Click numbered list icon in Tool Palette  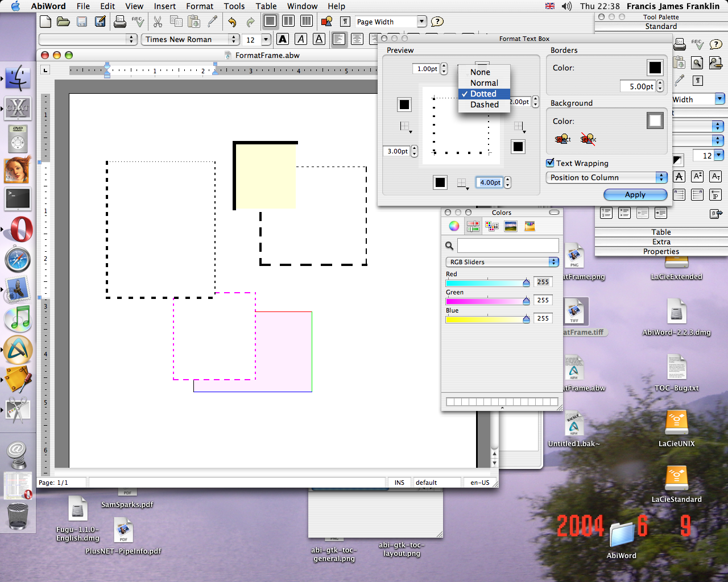pyautogui.click(x=606, y=213)
